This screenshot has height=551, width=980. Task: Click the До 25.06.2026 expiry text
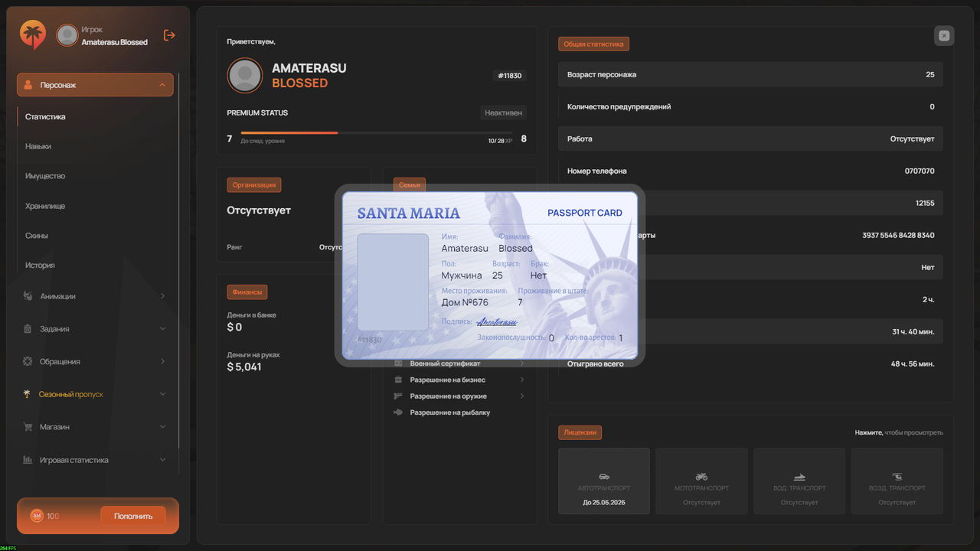pos(604,502)
